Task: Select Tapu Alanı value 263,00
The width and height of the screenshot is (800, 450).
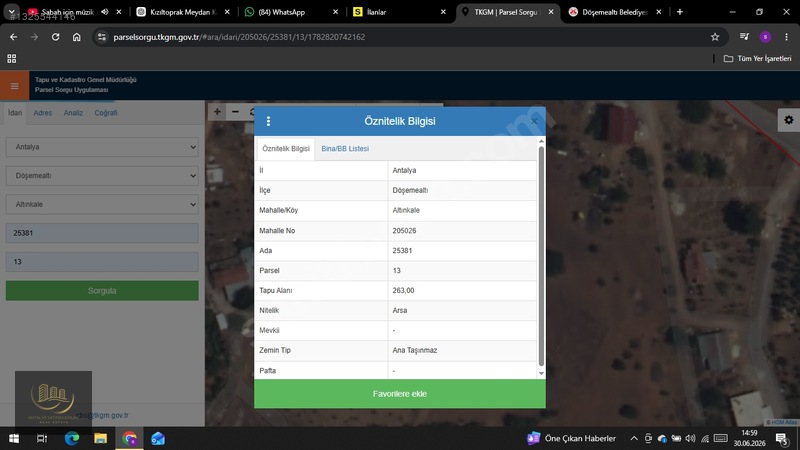Action: point(403,290)
